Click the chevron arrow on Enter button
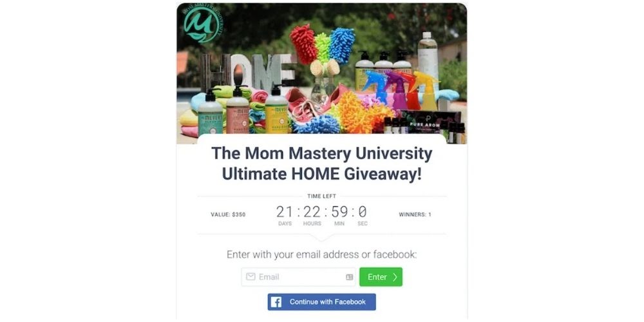This screenshot has width=644, height=322. tap(395, 277)
